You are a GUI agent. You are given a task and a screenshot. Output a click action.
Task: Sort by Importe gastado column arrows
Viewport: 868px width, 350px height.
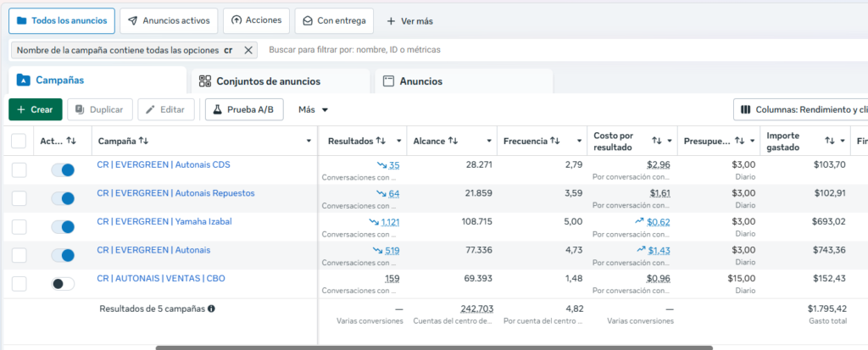point(829,142)
